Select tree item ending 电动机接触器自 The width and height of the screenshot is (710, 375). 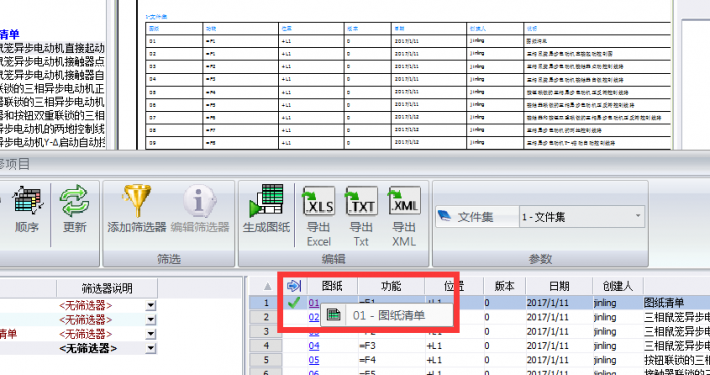point(53,74)
